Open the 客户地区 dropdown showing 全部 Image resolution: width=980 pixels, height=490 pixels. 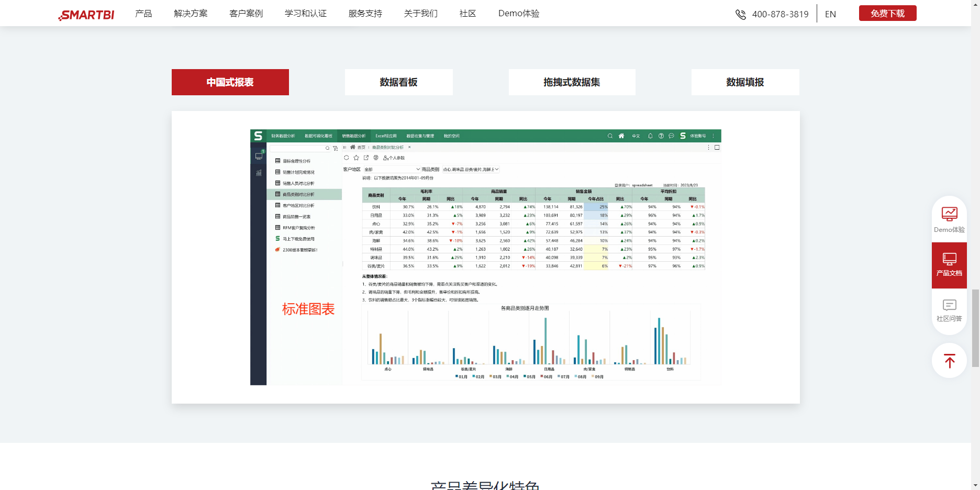click(392, 169)
